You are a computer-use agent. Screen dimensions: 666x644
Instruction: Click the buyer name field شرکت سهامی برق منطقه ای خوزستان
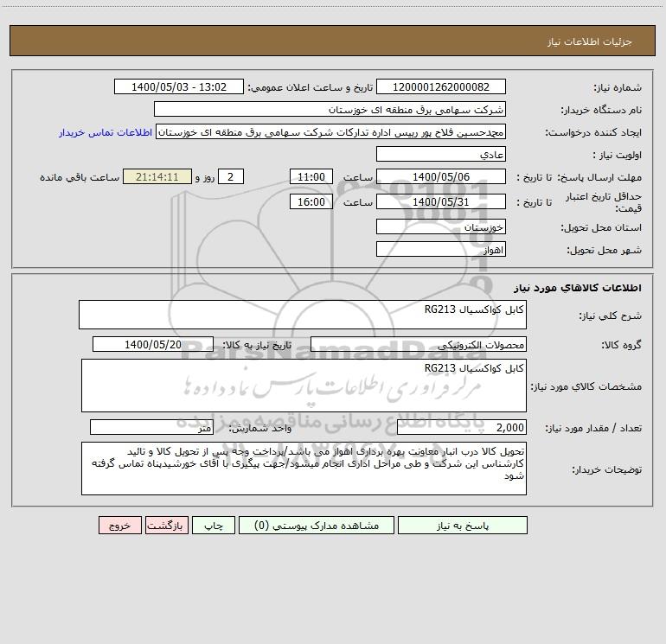[x=330, y=109]
